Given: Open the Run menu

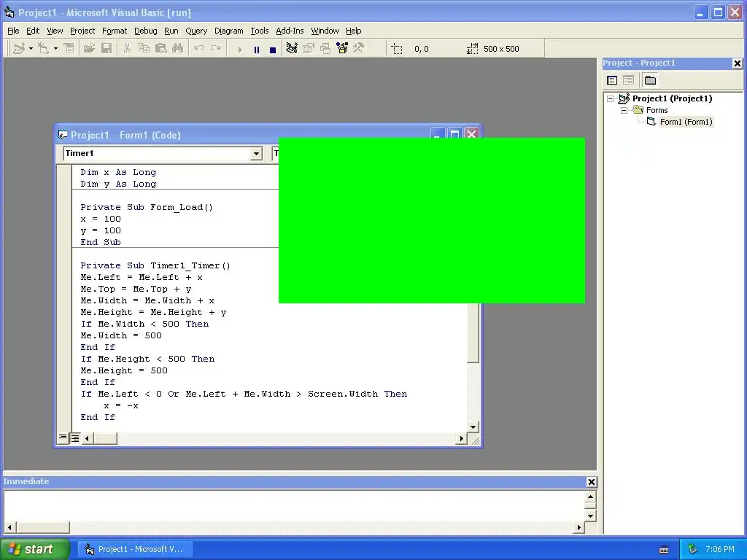Looking at the screenshot, I should [171, 31].
